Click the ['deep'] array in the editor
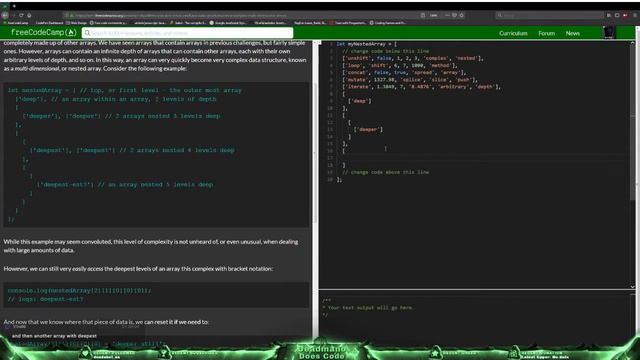Screen dimensions: 640x360 (x=360, y=101)
